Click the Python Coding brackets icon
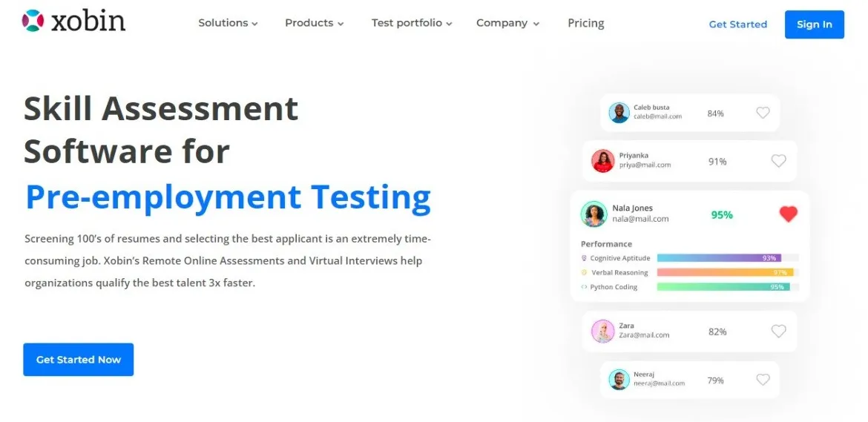The width and height of the screenshot is (868, 422). [583, 286]
